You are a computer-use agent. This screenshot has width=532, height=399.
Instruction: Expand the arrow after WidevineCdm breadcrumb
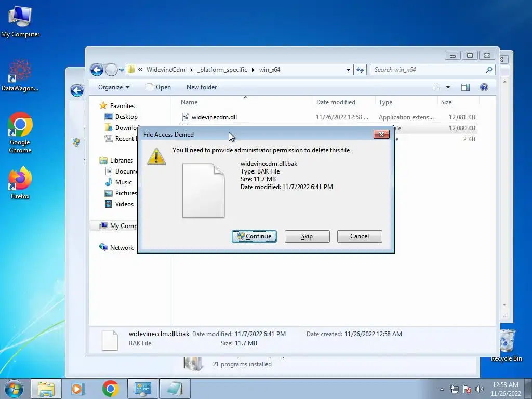[191, 70]
